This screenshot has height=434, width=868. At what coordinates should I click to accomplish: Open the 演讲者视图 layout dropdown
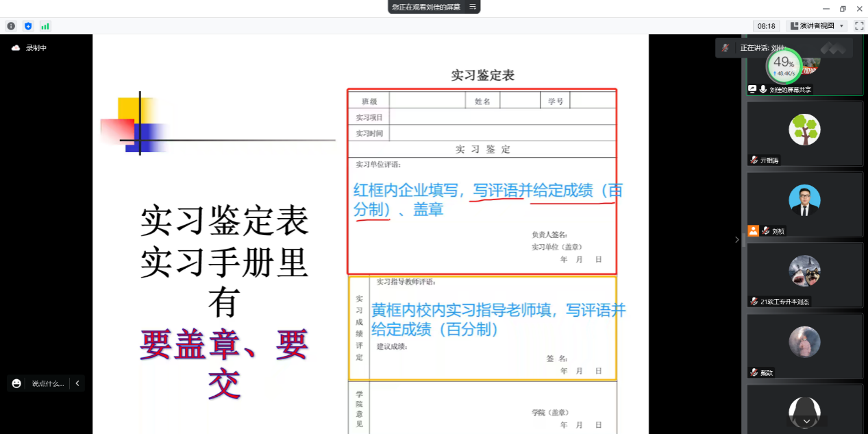coord(817,26)
